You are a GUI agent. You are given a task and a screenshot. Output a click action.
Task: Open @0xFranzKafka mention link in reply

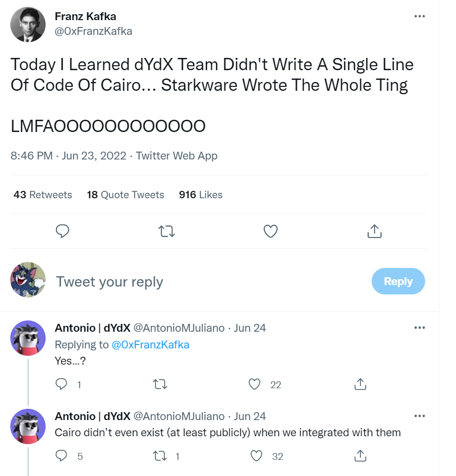151,345
